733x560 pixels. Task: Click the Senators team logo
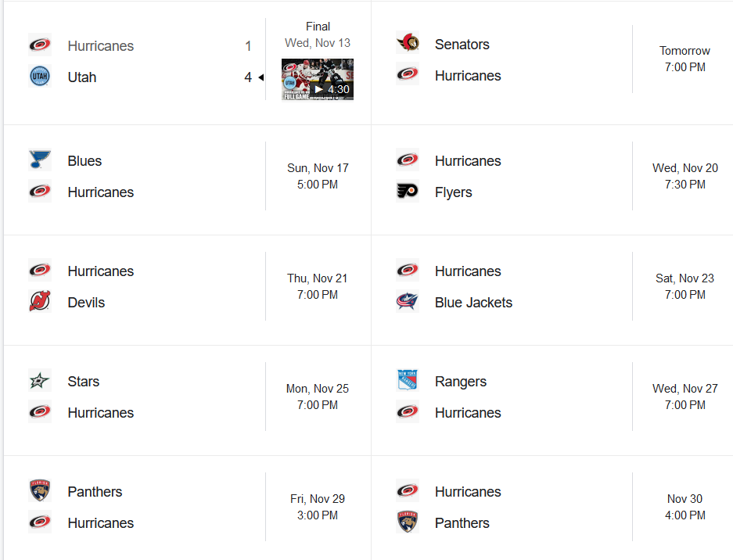tap(408, 44)
